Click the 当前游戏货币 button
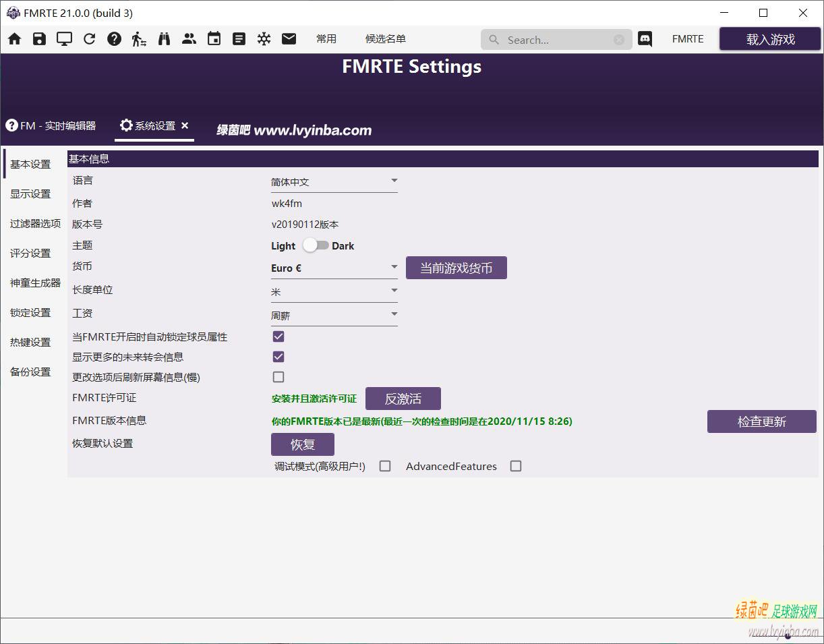 click(x=457, y=268)
